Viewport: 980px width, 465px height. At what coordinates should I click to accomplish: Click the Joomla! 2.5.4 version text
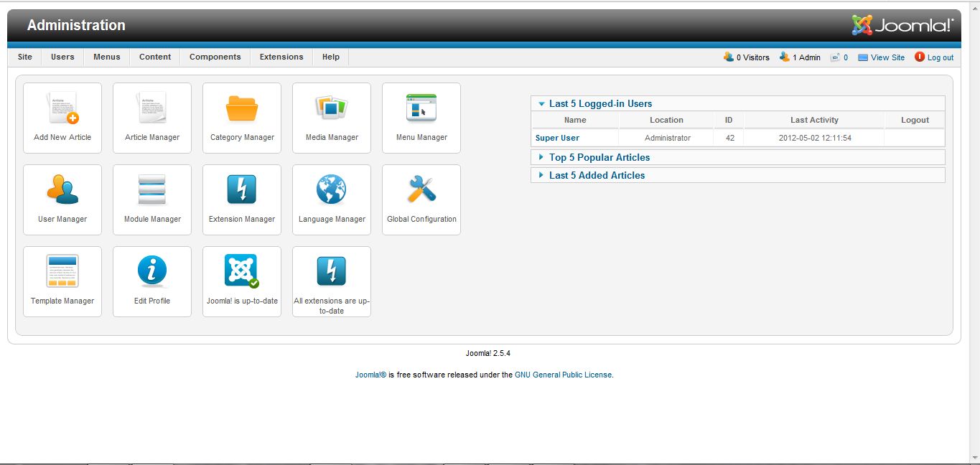[488, 353]
